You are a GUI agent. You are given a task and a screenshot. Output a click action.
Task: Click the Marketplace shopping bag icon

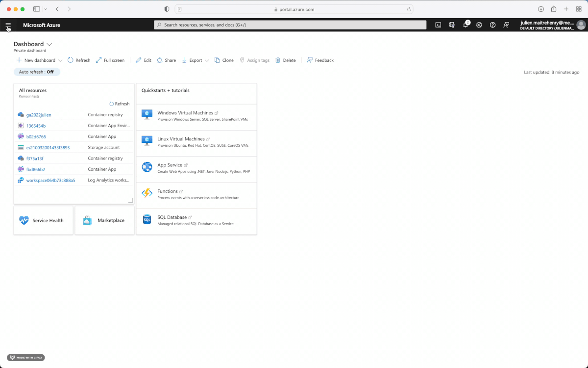(x=87, y=220)
